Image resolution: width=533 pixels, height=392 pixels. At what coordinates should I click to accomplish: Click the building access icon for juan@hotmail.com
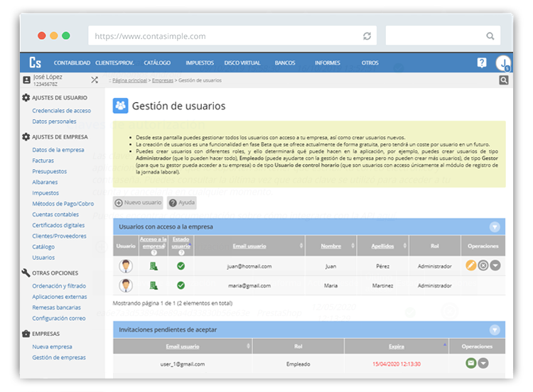(x=154, y=266)
